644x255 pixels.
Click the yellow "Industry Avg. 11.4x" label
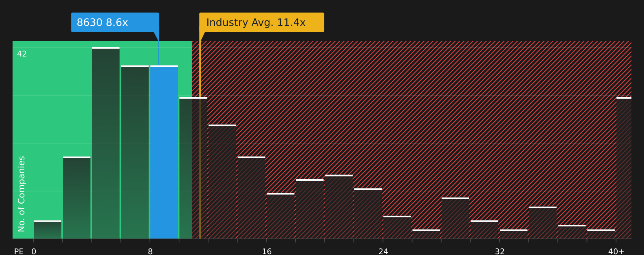click(x=262, y=22)
